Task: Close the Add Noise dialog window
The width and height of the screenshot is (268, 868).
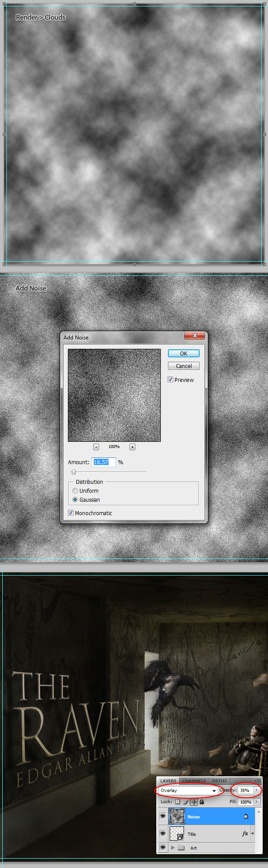Action: tap(194, 335)
